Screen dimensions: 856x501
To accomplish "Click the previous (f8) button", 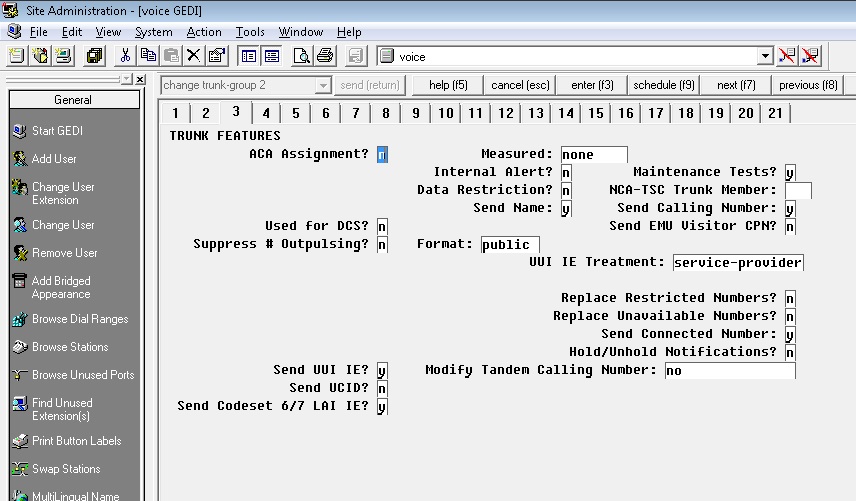I will [x=808, y=85].
